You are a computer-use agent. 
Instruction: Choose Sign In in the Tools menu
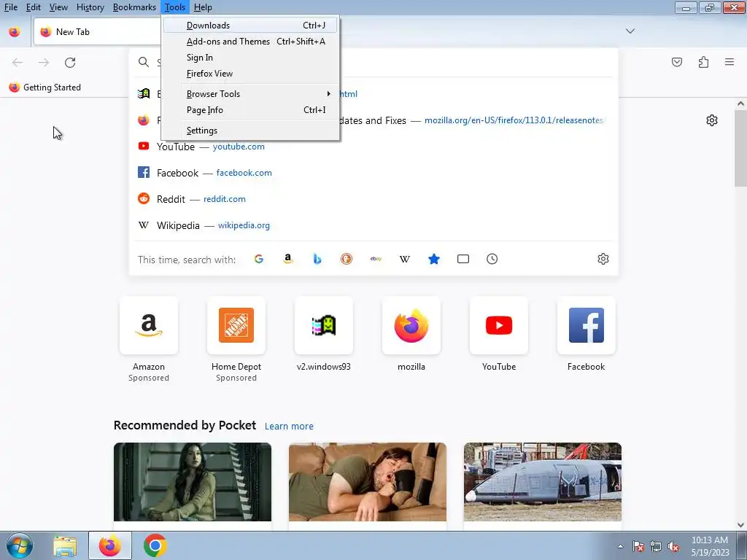click(x=249, y=57)
